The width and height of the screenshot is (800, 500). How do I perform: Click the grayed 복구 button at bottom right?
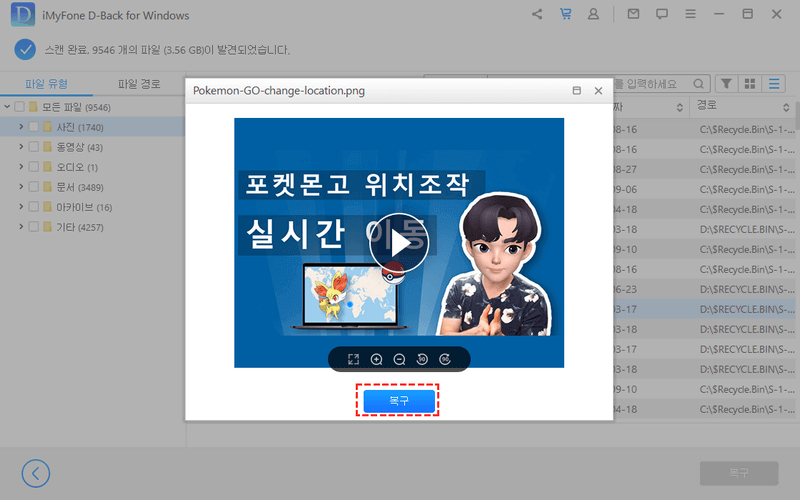pos(739,473)
